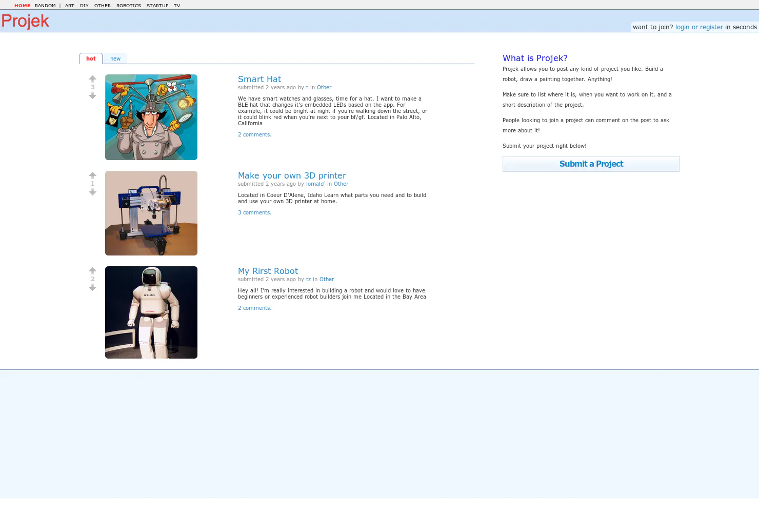Click Other category under My Rirst Robot
The image size is (759, 532).
pyautogui.click(x=327, y=280)
